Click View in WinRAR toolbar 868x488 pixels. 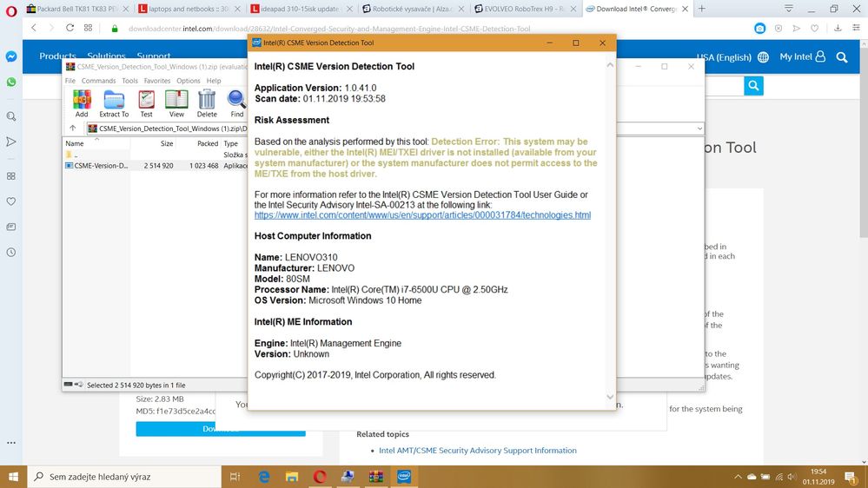(x=176, y=103)
